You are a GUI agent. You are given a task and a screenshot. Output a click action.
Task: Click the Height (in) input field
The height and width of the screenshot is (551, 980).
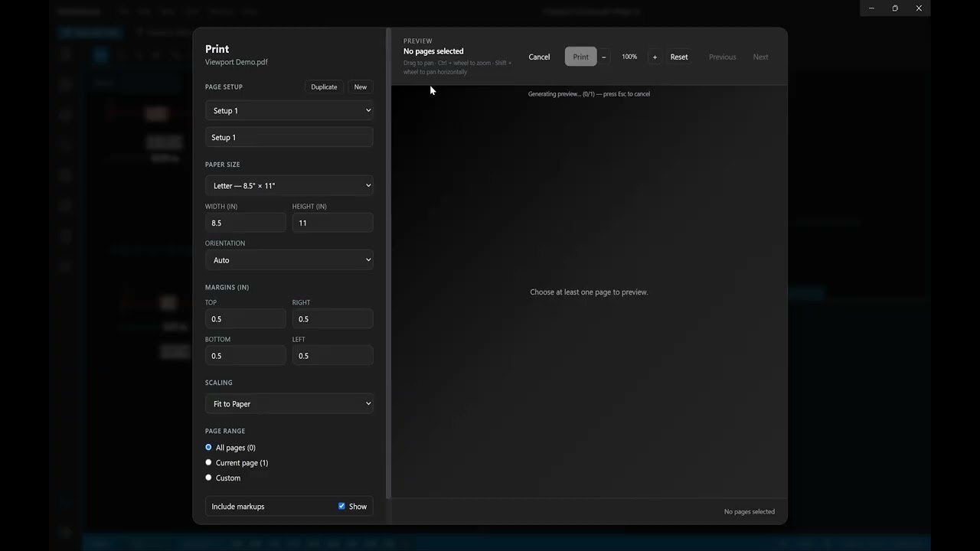[x=332, y=223]
